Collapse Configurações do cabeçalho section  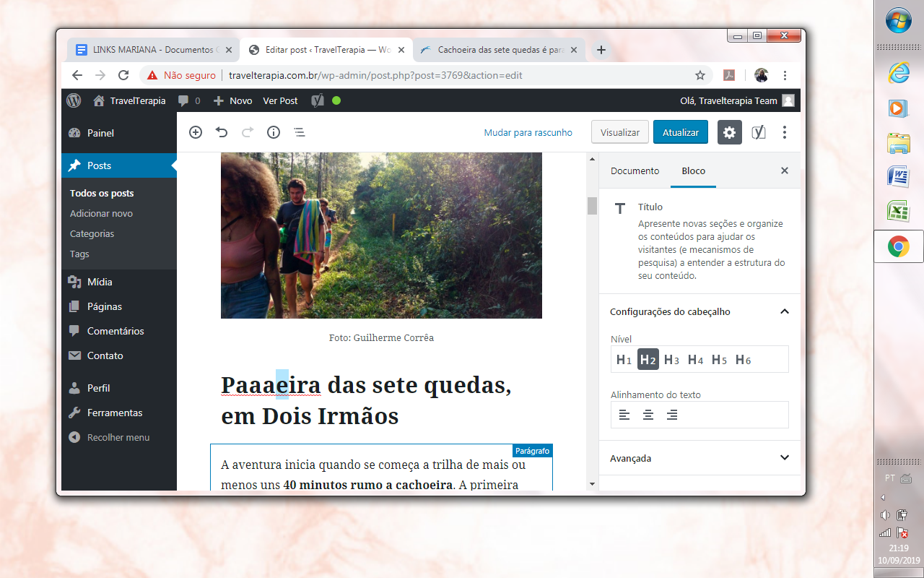(x=784, y=312)
